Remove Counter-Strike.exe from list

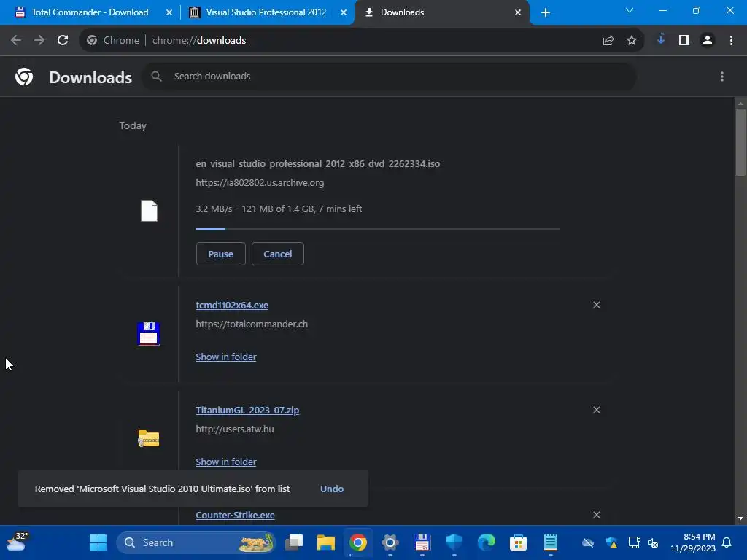(597, 515)
